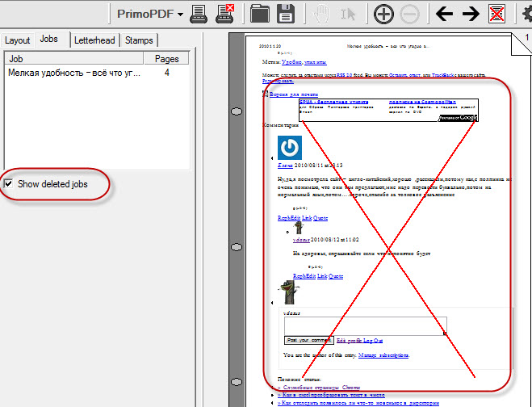Image resolution: width=532 pixels, height=407 pixels.
Task: Click the 'Версия для печати' link
Action: (290, 94)
